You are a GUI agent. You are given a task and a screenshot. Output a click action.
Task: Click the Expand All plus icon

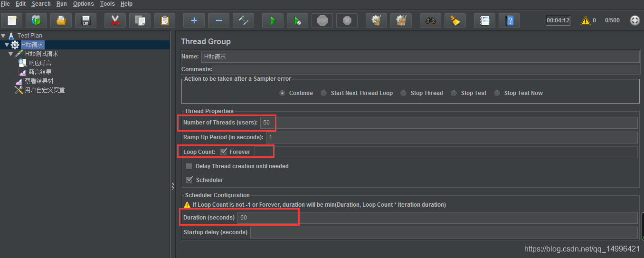pyautogui.click(x=194, y=20)
